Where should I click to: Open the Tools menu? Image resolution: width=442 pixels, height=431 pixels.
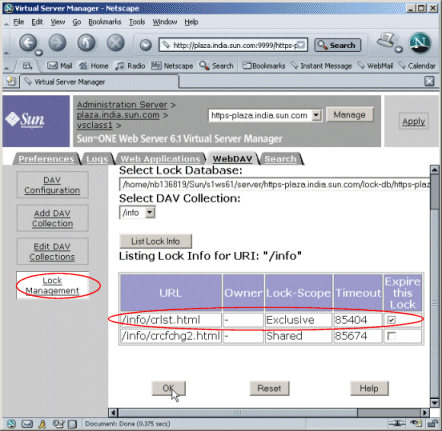(x=137, y=22)
